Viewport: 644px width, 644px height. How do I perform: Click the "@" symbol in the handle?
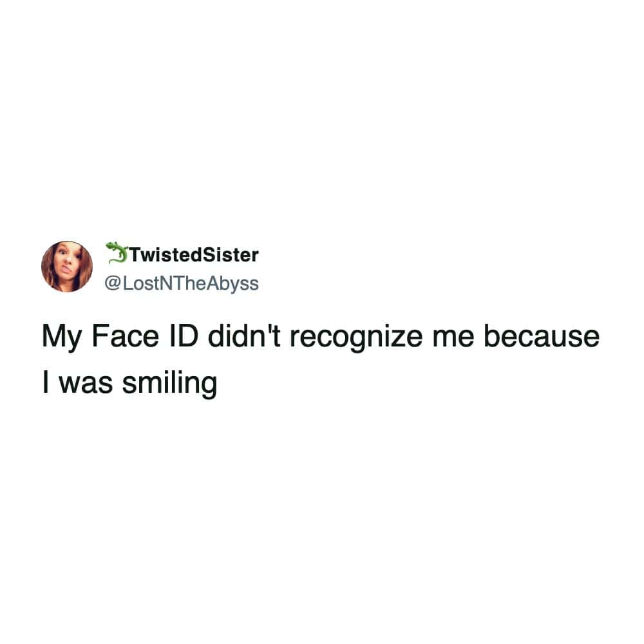click(x=113, y=284)
